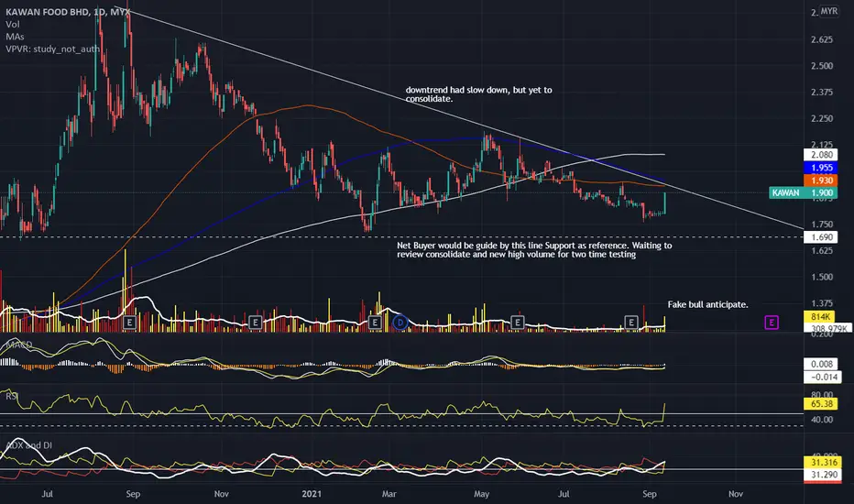Click the E marker left of the blue D

[x=375, y=323]
